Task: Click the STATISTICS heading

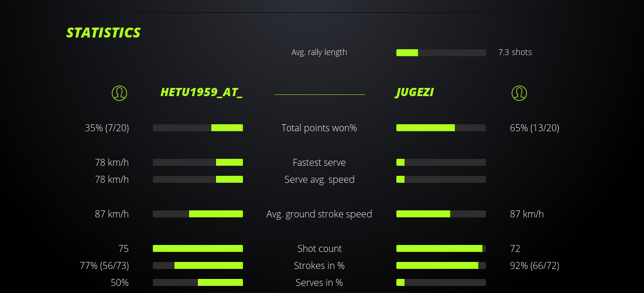Action: (x=104, y=33)
